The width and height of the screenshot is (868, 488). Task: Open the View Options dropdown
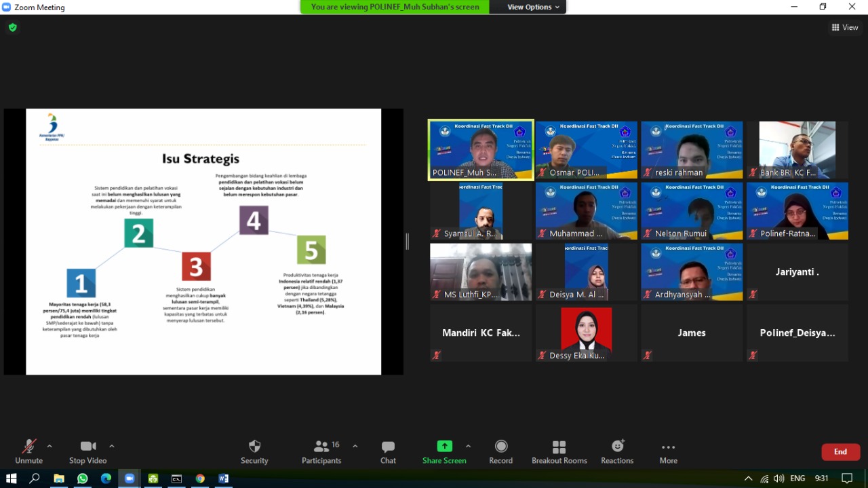pos(534,7)
